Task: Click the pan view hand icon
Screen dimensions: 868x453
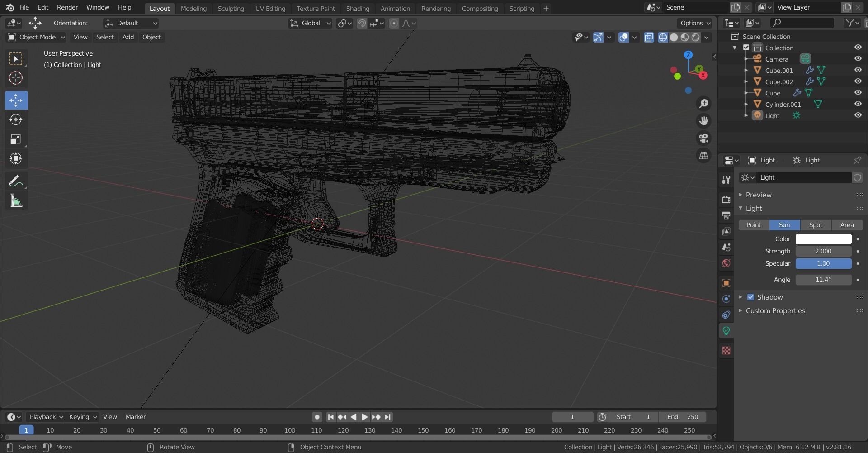Action: click(703, 121)
